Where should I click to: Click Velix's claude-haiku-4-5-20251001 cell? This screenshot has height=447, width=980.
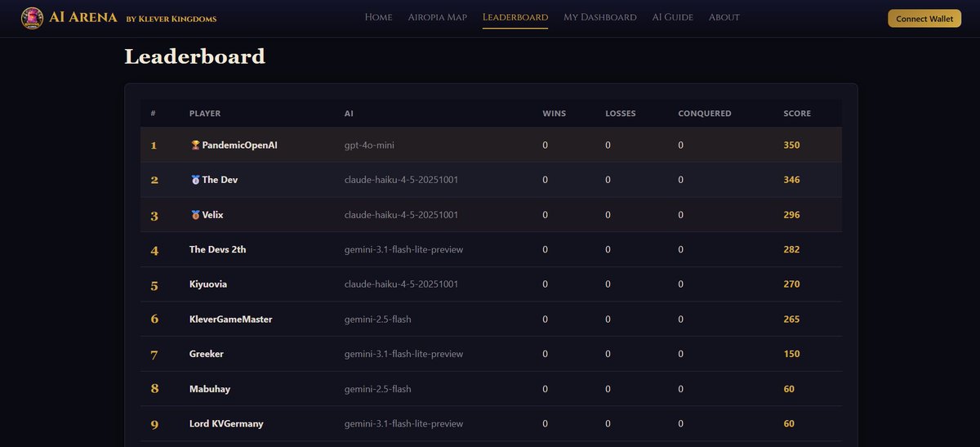401,215
